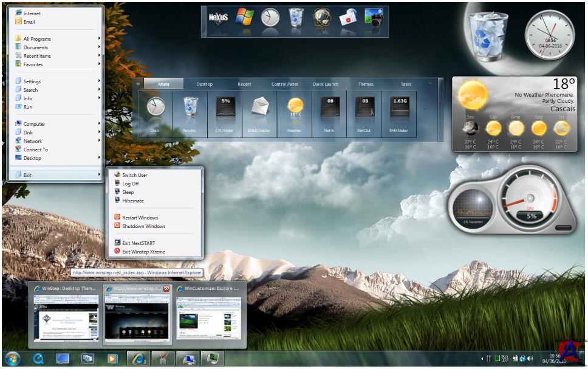This screenshot has height=369, width=588.
Task: Expand hidden system tray icons arrow
Action: pos(482,358)
